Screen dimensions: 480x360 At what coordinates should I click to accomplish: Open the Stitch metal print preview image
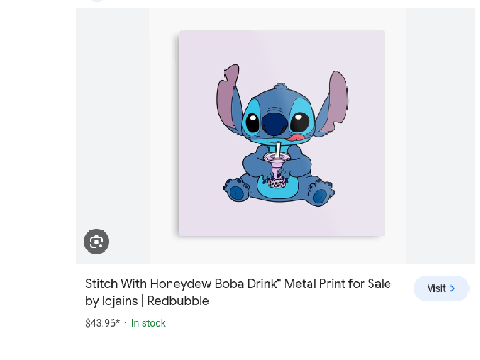(x=282, y=133)
